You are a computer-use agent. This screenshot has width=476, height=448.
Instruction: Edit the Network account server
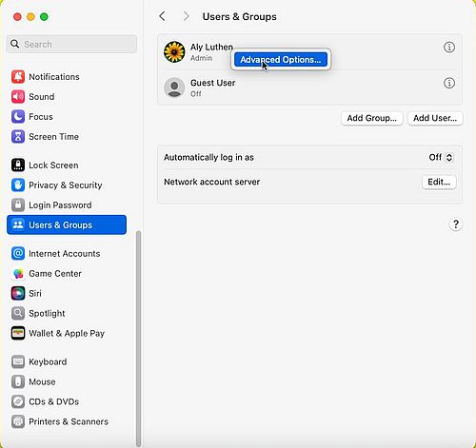tap(439, 182)
